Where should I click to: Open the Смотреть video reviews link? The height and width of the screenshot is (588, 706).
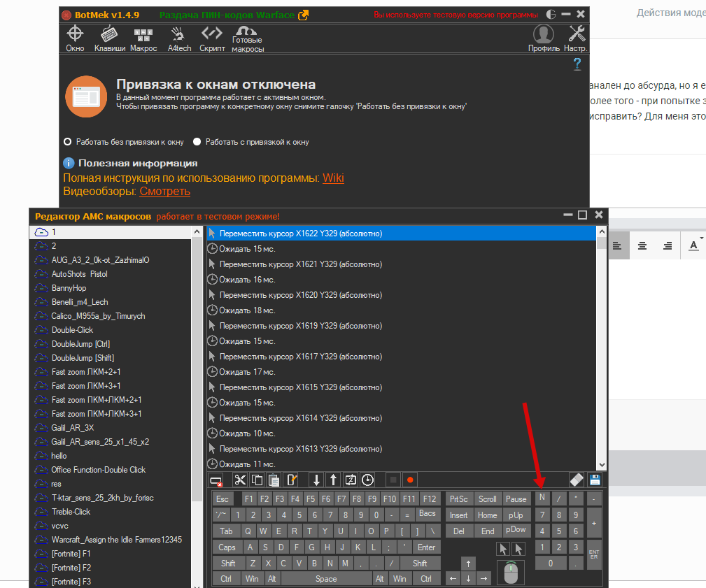[x=165, y=191]
